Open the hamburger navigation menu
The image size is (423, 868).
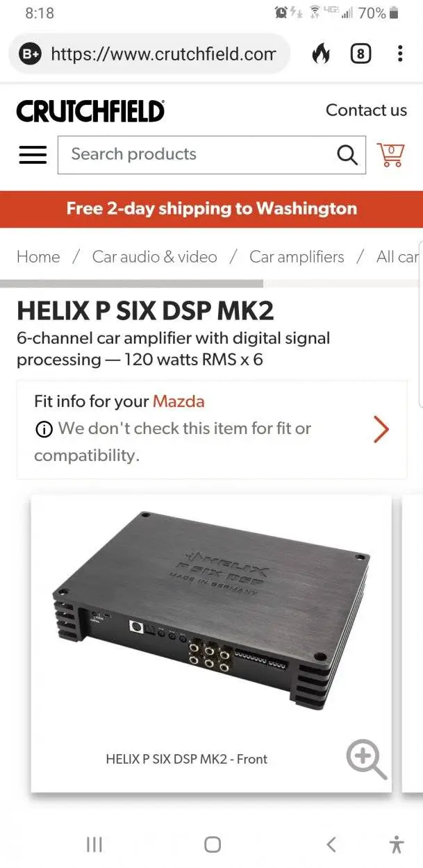[33, 154]
